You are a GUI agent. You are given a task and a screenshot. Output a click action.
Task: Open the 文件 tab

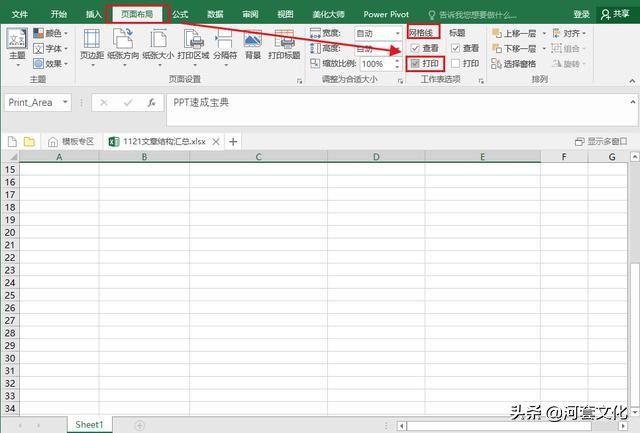(20, 14)
